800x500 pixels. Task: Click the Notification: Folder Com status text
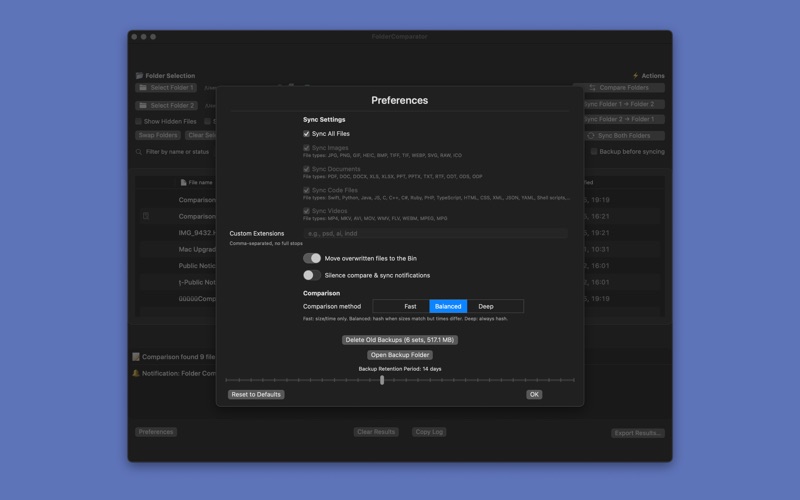[179, 373]
